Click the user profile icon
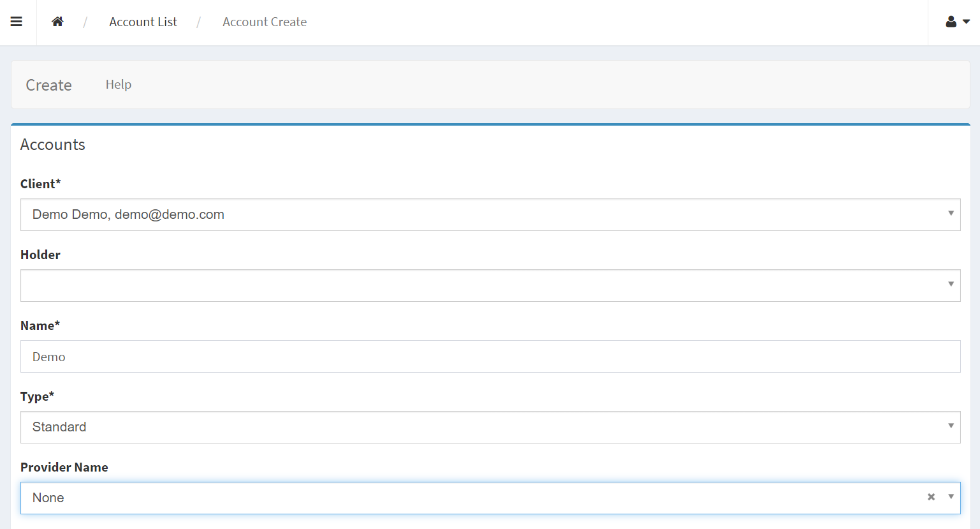Screen dimensions: 980x529 pos(951,22)
